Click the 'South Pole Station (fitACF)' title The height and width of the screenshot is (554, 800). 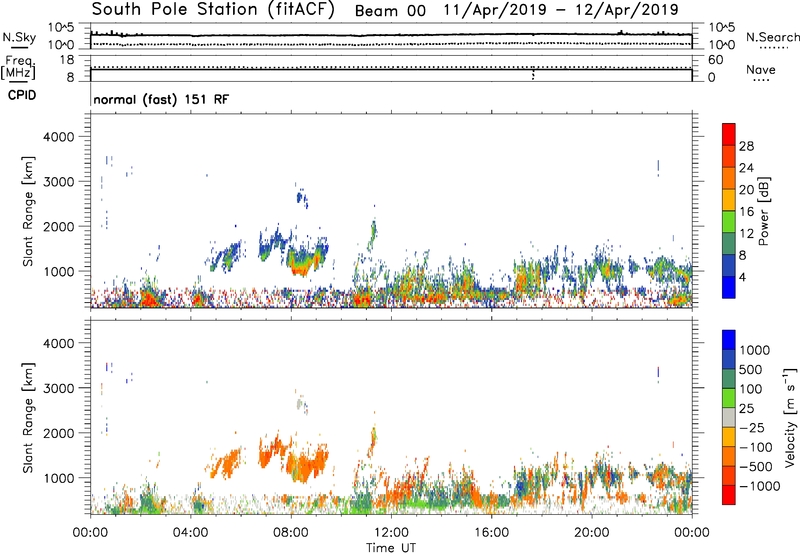213,9
